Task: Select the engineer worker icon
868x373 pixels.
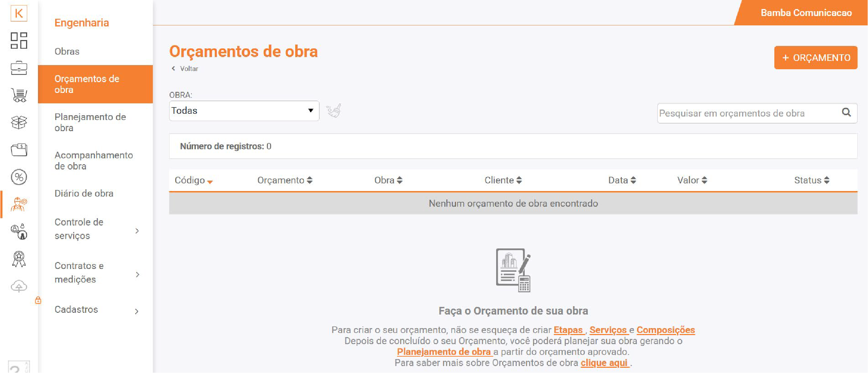Action: point(19,204)
